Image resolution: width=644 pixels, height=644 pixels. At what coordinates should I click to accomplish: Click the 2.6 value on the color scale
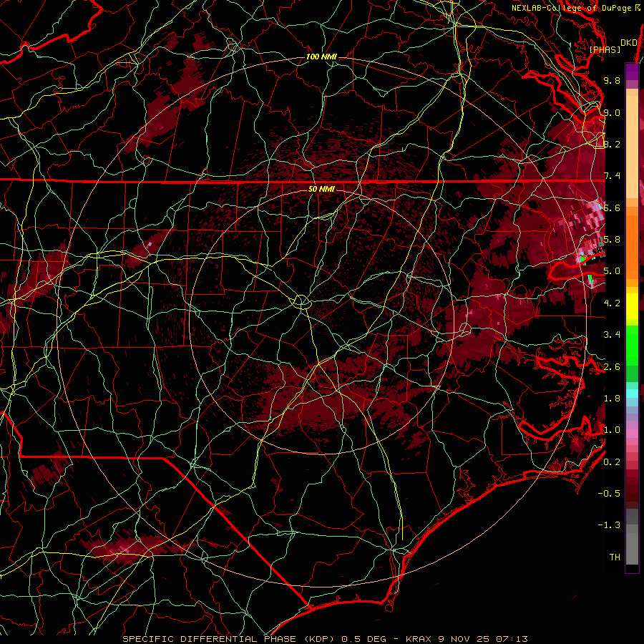point(612,367)
